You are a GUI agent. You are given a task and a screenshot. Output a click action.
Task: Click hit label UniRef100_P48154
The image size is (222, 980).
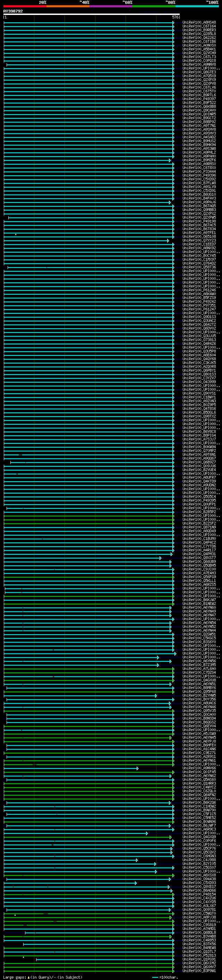point(199,894)
